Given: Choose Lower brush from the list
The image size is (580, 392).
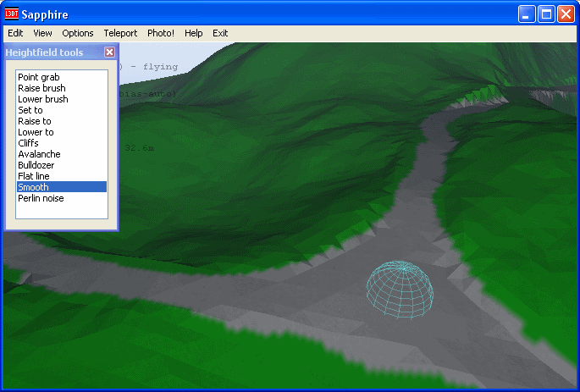Looking at the screenshot, I should (x=42, y=99).
